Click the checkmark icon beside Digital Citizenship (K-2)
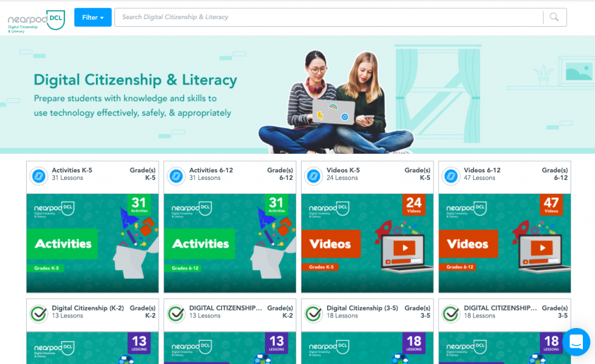This screenshot has height=364, width=595. [39, 313]
